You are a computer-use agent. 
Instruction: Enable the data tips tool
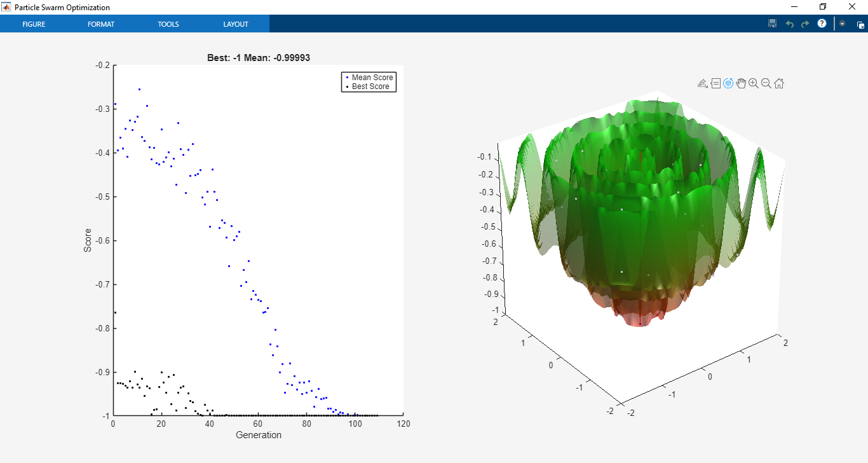715,83
